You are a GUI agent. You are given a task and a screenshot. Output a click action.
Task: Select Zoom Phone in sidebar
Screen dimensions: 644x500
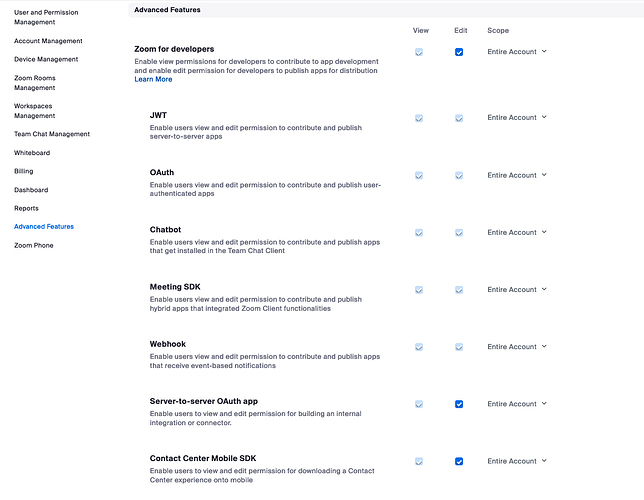34,245
